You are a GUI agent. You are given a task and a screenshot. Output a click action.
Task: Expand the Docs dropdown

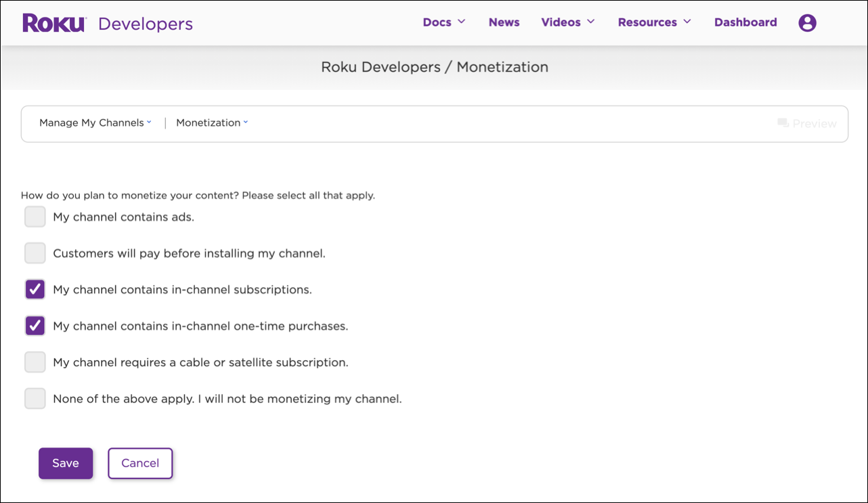(x=443, y=22)
